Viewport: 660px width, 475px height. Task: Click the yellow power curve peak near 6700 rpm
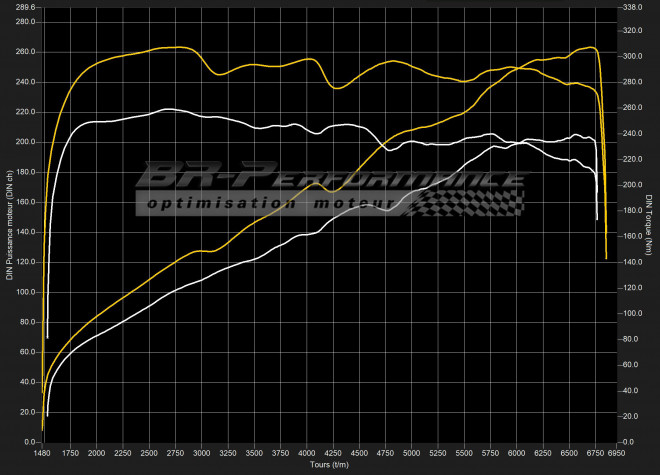pyautogui.click(x=590, y=47)
